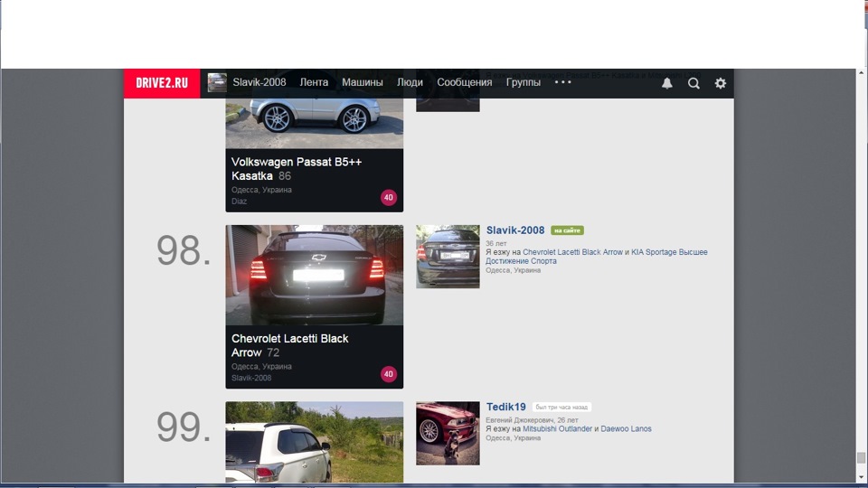This screenshot has height=488, width=868.
Task: Click the 40 badge on Passat card
Action: 389,198
